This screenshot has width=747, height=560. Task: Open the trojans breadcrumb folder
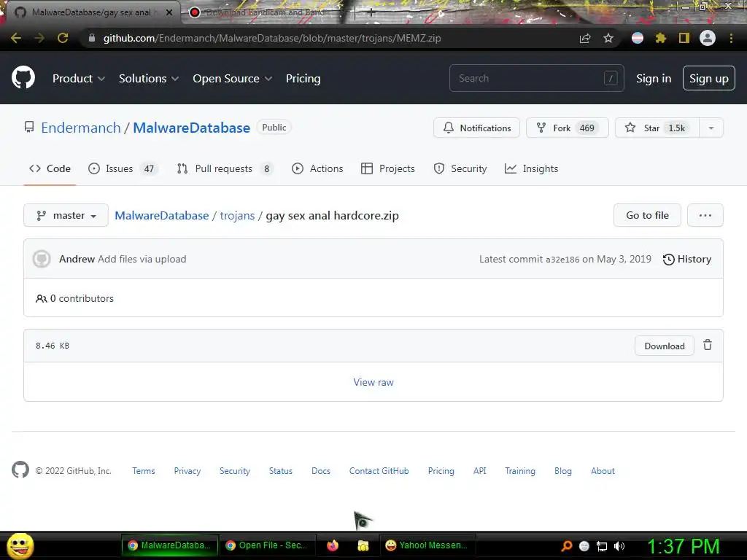point(237,216)
